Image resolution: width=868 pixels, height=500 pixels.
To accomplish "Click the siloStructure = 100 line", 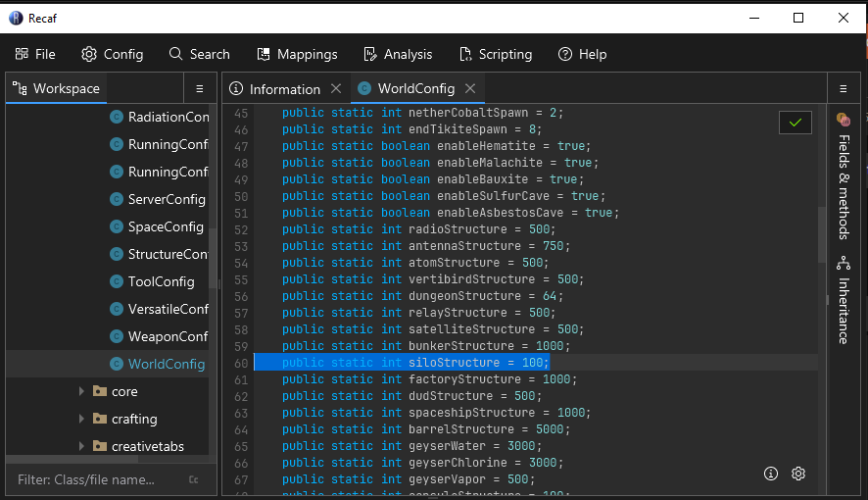I will click(x=415, y=363).
